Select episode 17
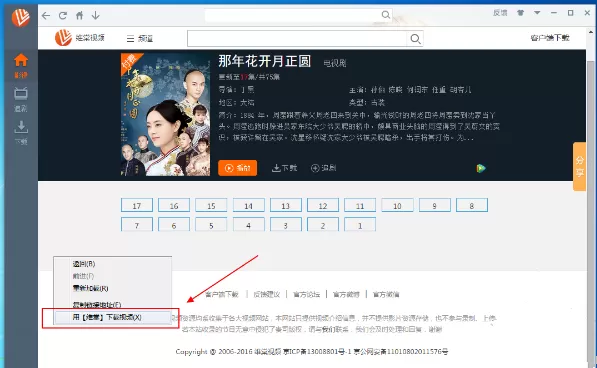The width and height of the screenshot is (597, 368). point(137,206)
